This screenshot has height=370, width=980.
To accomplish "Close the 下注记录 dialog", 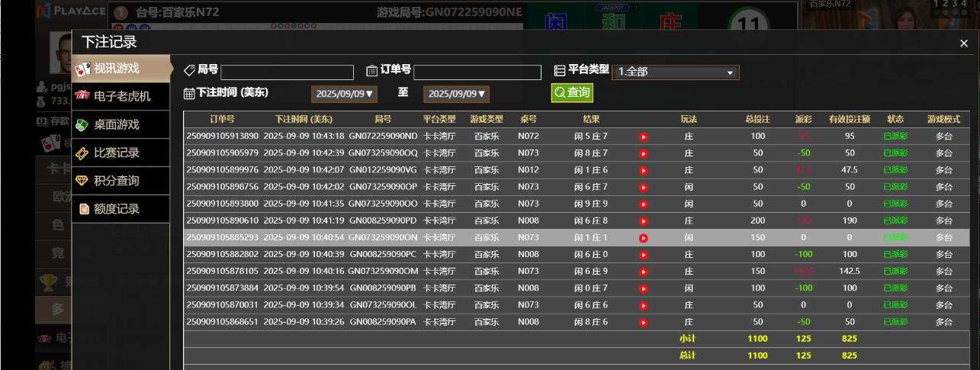I will click(x=964, y=43).
